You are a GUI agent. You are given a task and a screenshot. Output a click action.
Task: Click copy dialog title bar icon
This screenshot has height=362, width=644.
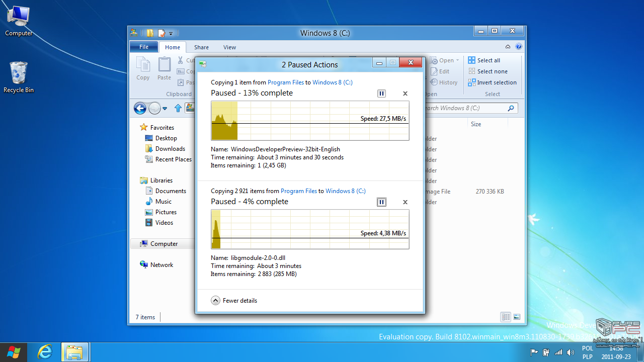pyautogui.click(x=203, y=64)
